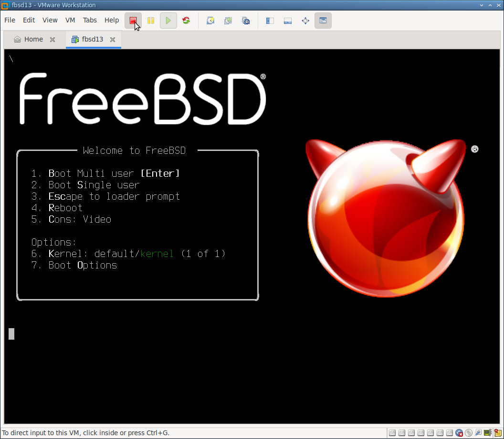Switch to the Home tab
This screenshot has width=504, height=439.
pyautogui.click(x=29, y=39)
